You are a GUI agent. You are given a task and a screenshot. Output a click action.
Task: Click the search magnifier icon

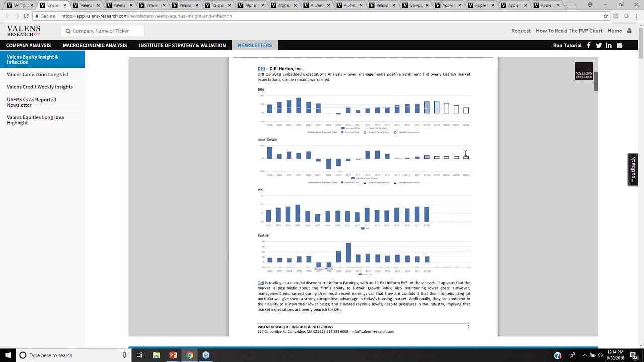pos(68,31)
